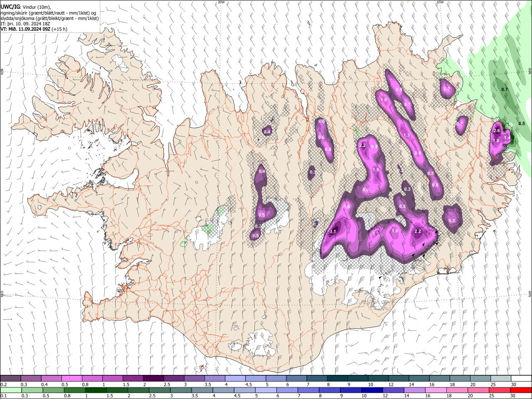The width and height of the screenshot is (532, 399).
Task: Click the "15W" longitude label at the top edge
Action: click(x=440, y=2)
